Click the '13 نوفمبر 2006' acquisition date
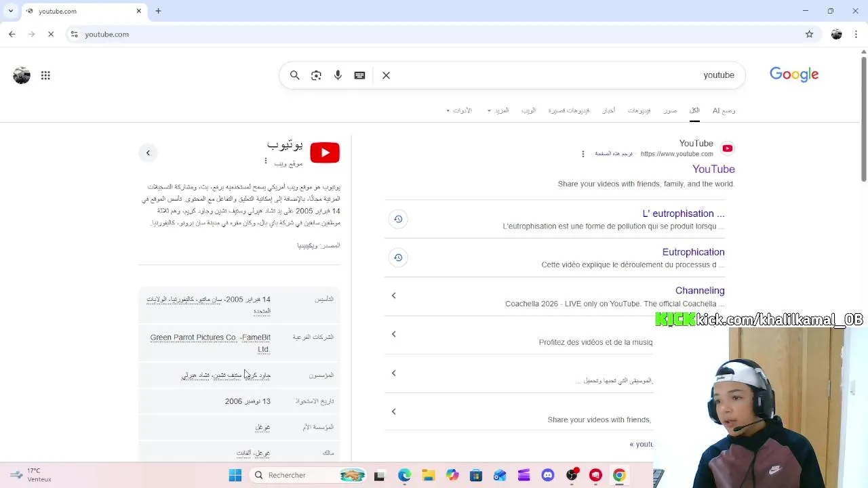Image resolution: width=868 pixels, height=488 pixels. tap(248, 401)
